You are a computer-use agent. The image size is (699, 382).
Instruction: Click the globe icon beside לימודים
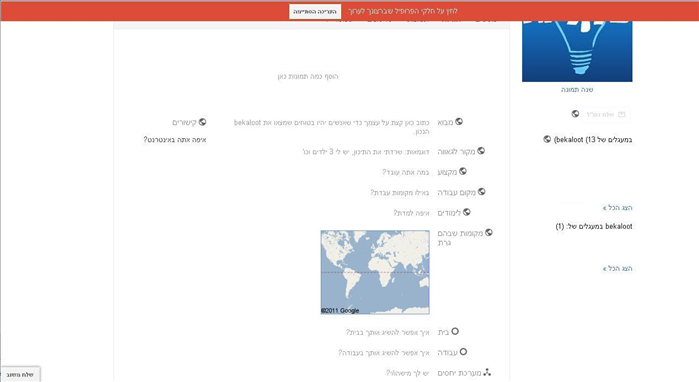[467, 212]
